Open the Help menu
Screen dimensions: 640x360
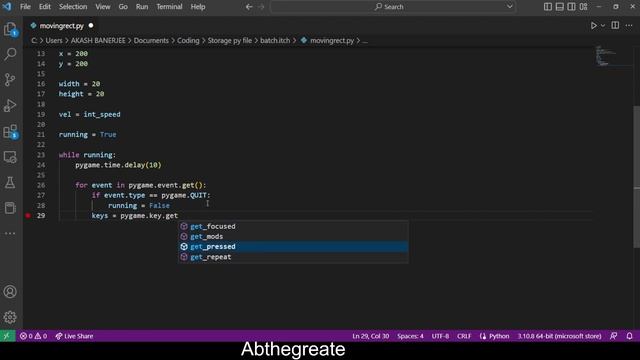coord(198,7)
